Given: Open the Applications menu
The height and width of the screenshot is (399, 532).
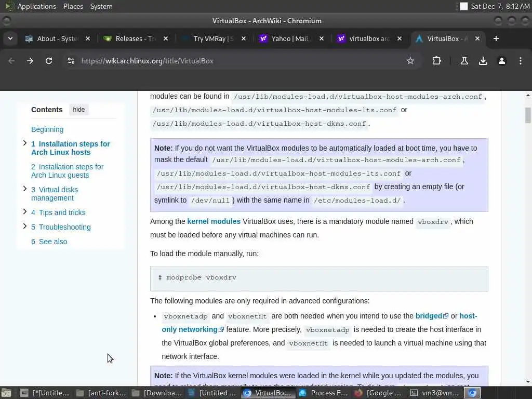Looking at the screenshot, I should point(37,6).
